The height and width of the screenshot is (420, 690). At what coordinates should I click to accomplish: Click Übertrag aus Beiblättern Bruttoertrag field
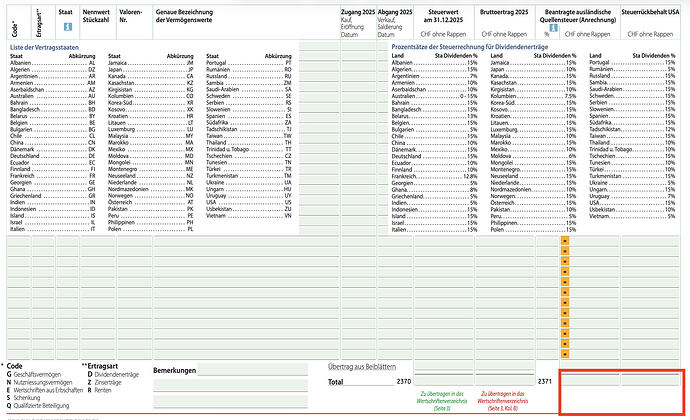pos(504,366)
